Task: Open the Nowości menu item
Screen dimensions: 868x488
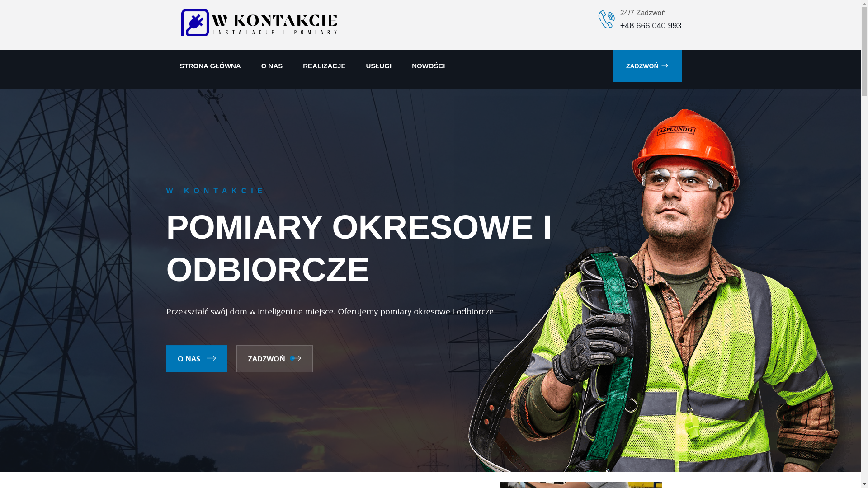Action: 428,66
